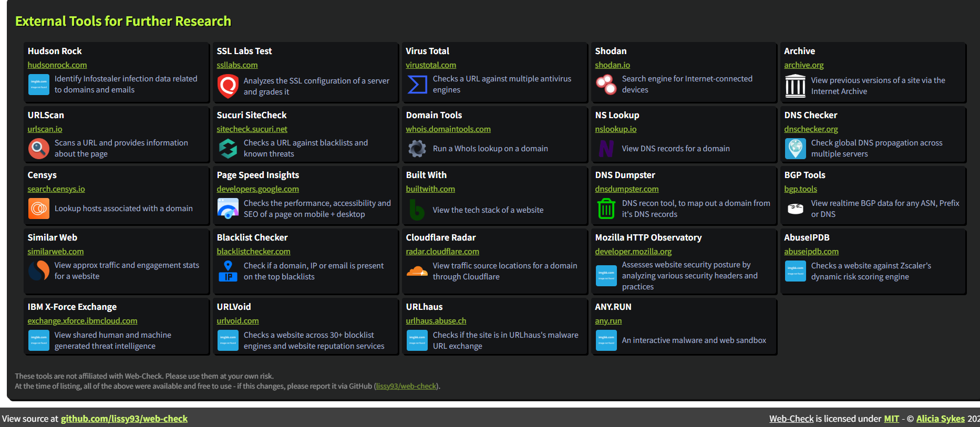This screenshot has width=980, height=427.
Task: Click the Virus Total blue arrow icon
Action: coord(417,85)
